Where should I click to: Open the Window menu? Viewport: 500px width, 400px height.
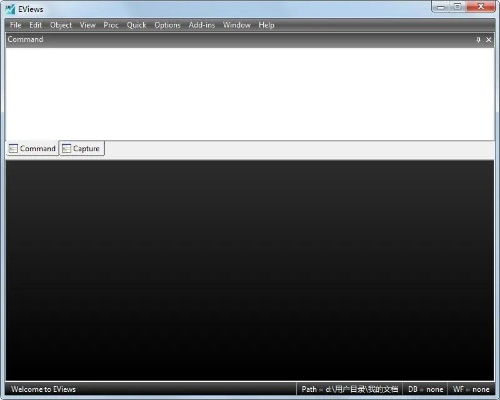click(x=237, y=25)
